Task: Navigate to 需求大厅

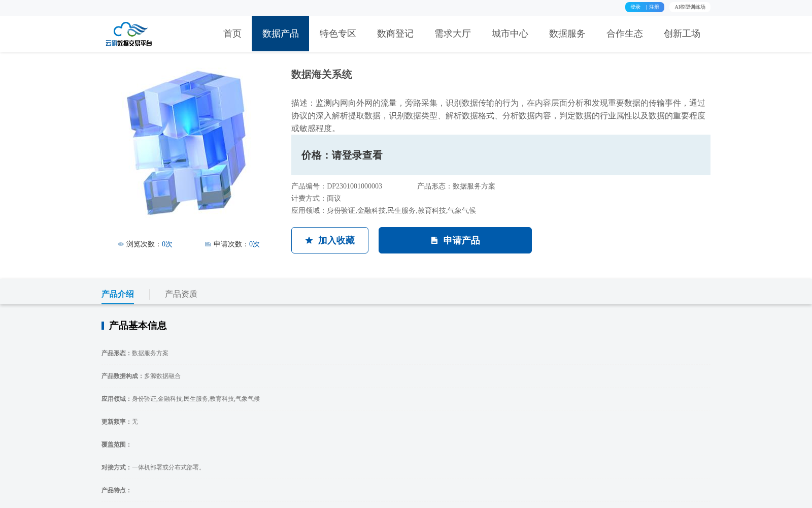Action: pyautogui.click(x=452, y=34)
